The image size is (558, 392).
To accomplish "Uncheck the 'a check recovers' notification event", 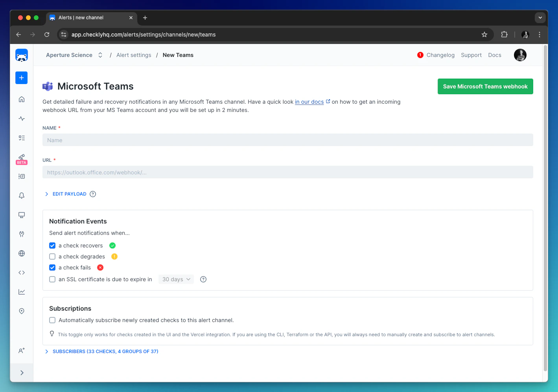I will (x=52, y=245).
